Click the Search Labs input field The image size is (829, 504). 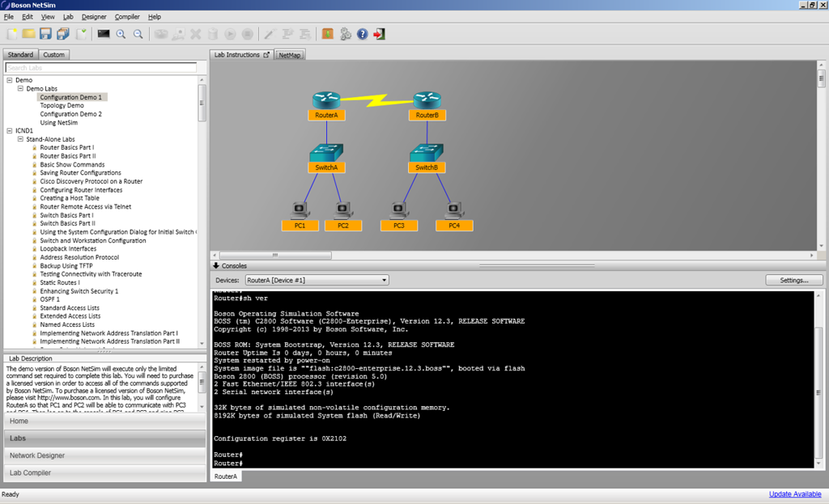tap(101, 68)
